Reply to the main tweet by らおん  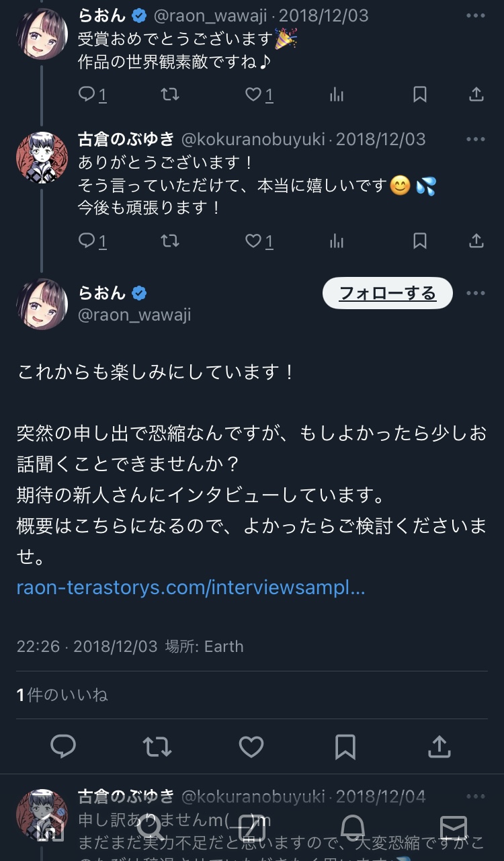(63, 746)
